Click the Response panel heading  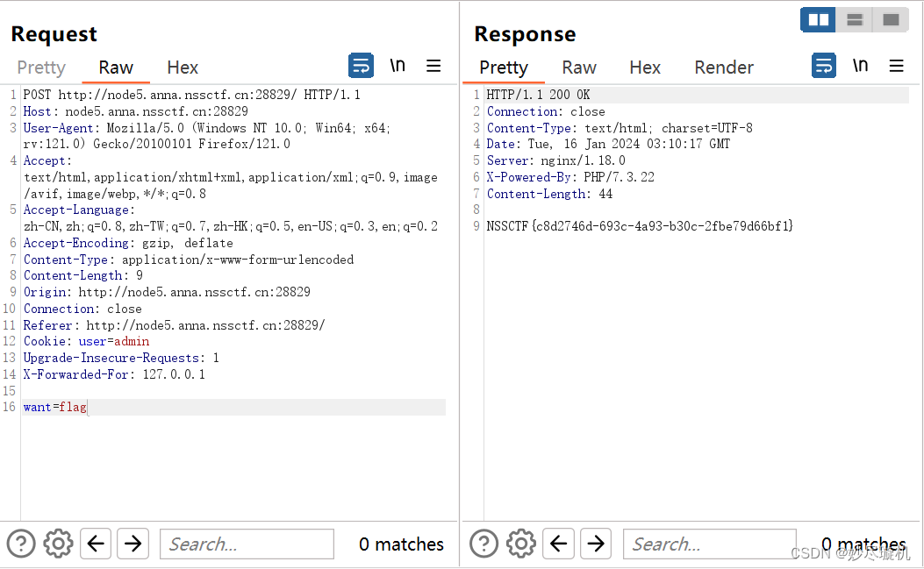[525, 34]
